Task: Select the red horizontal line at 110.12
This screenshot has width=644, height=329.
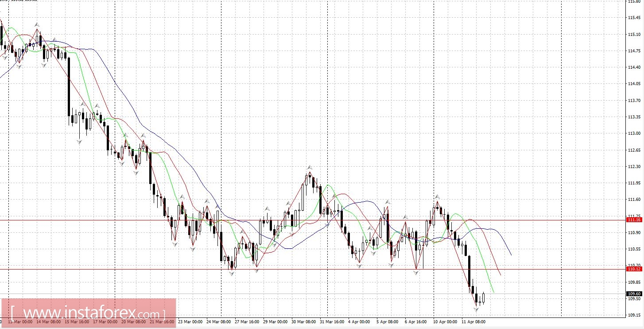Action: pyautogui.click(x=313, y=269)
